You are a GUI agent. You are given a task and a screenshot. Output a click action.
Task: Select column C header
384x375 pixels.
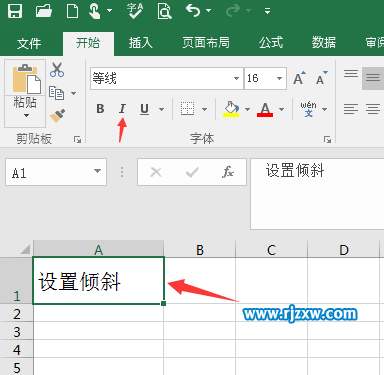pos(271,249)
